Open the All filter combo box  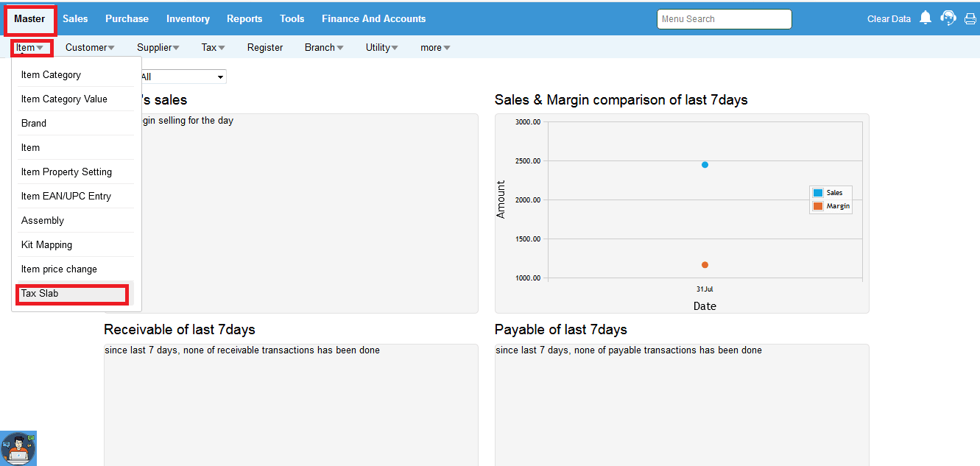coord(182,77)
